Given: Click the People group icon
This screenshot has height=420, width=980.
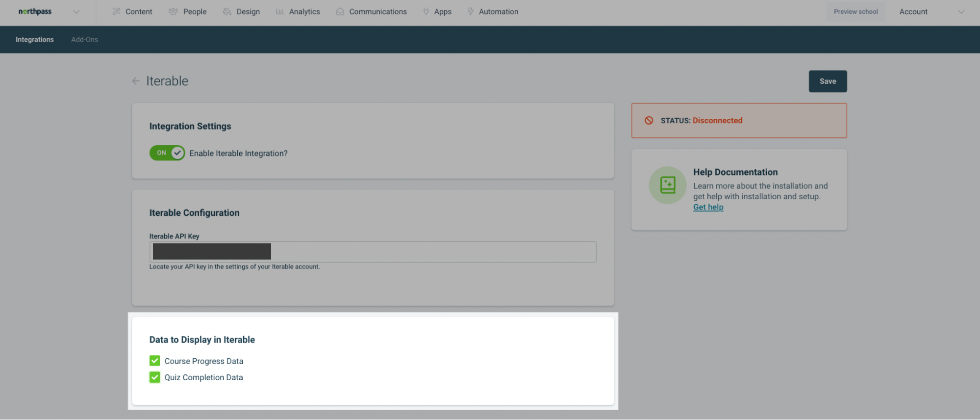Looking at the screenshot, I should coord(173,11).
